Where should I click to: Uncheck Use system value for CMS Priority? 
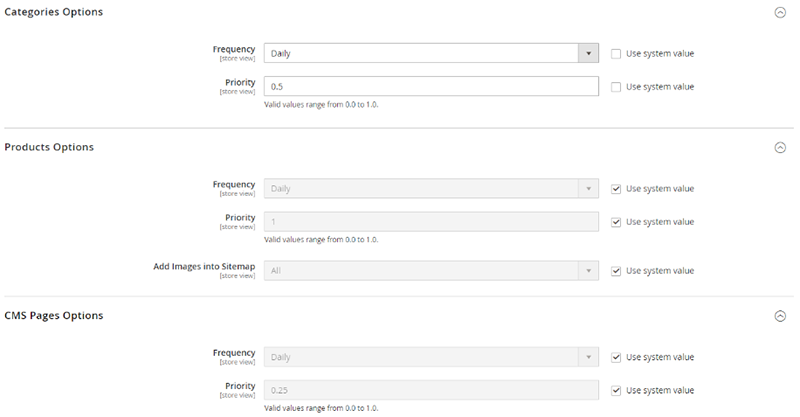pyautogui.click(x=616, y=390)
